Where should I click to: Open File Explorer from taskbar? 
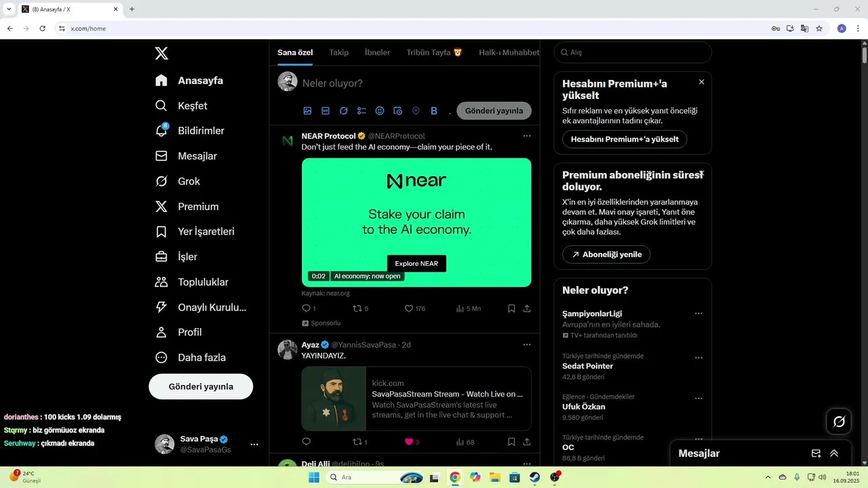(495, 477)
